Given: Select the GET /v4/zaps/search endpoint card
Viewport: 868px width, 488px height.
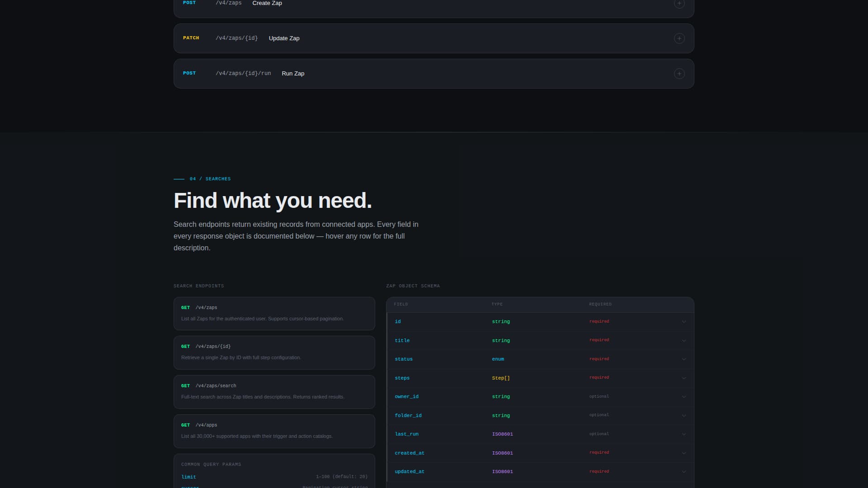Looking at the screenshot, I should [274, 392].
